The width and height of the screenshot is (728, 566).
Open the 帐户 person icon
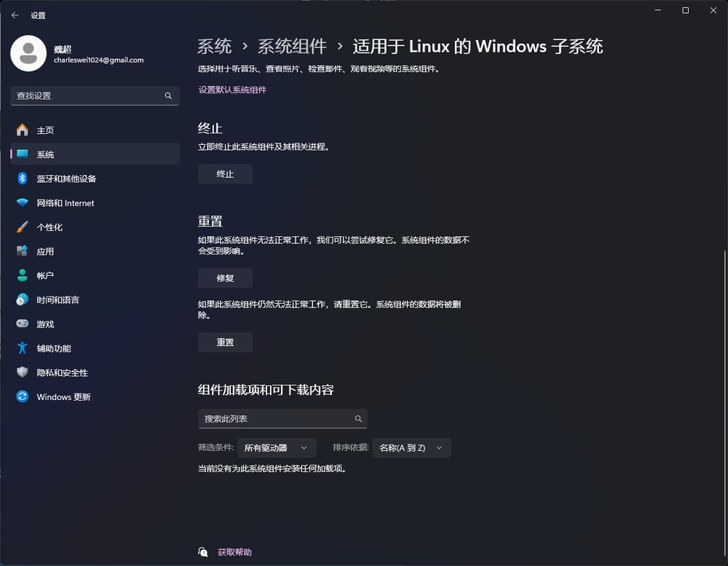(x=23, y=275)
